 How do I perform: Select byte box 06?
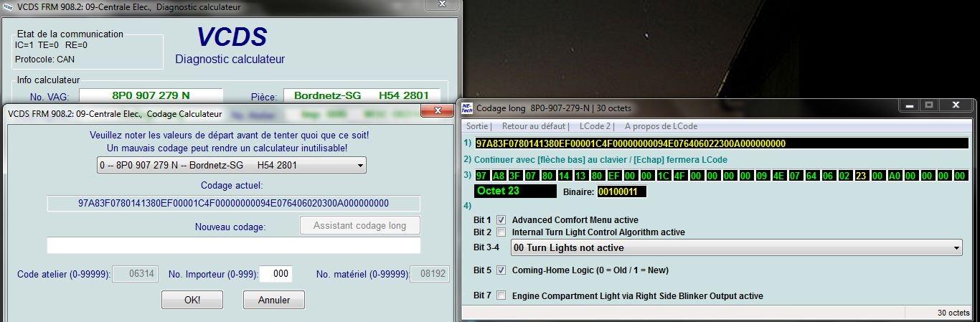click(828, 175)
